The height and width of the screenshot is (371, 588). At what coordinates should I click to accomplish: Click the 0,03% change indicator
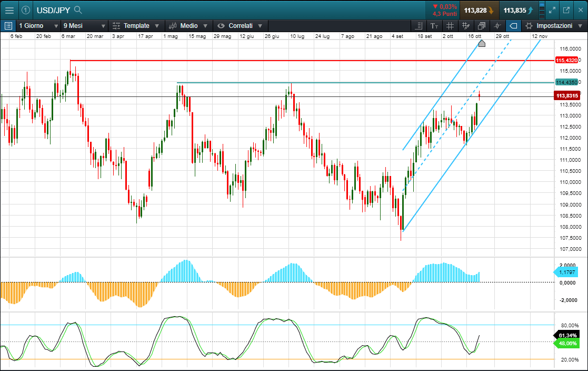[x=445, y=6]
